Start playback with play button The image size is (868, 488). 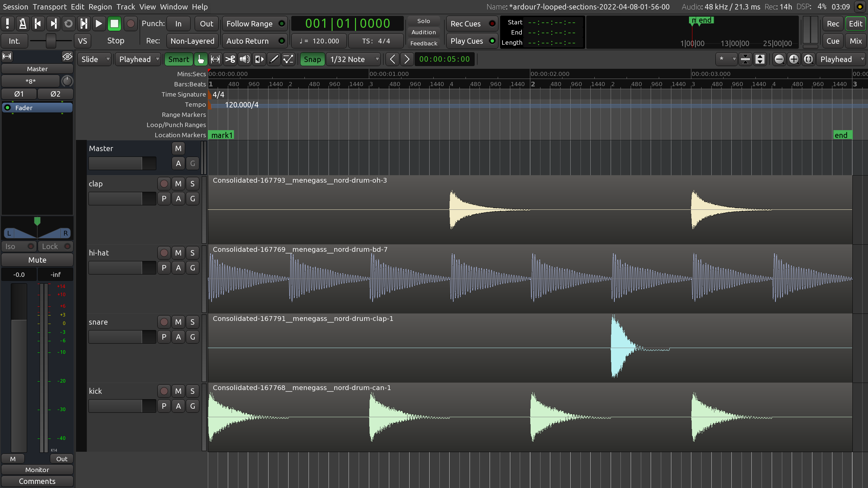click(99, 24)
